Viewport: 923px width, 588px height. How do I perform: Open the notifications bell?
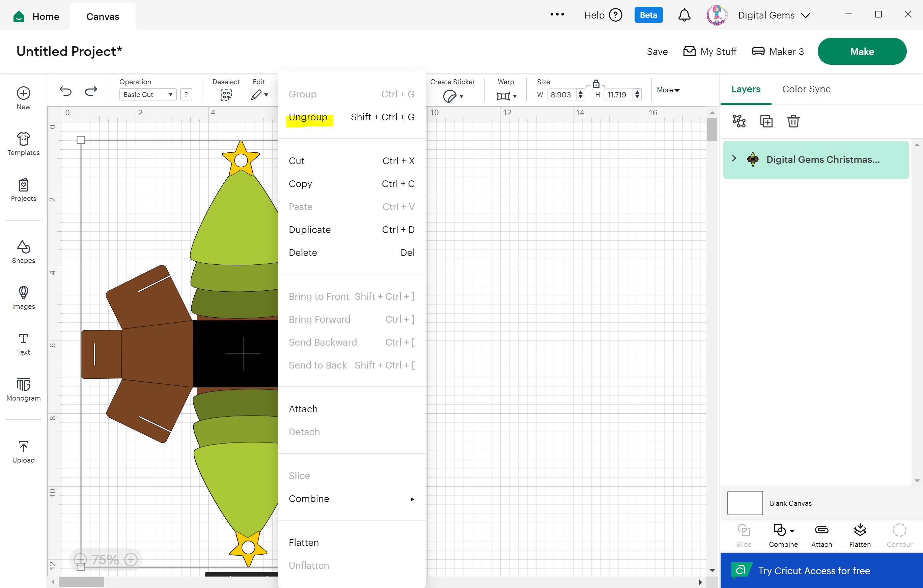[x=684, y=15]
